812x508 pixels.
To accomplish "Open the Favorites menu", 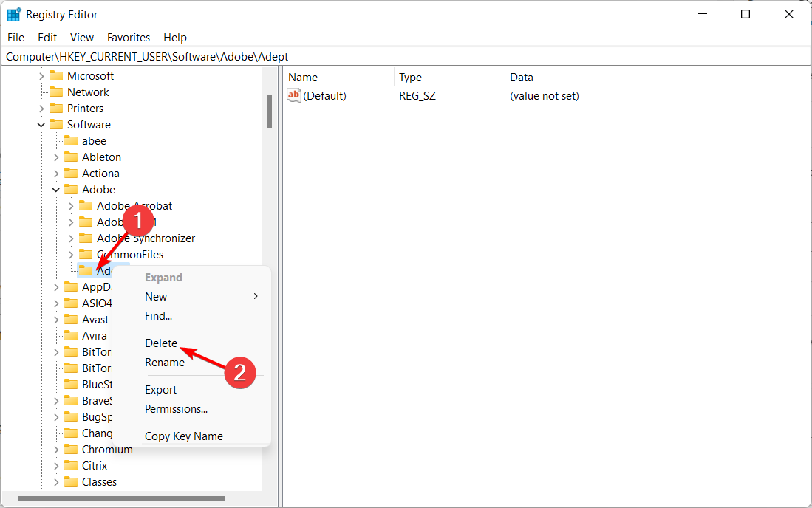I will pyautogui.click(x=129, y=37).
